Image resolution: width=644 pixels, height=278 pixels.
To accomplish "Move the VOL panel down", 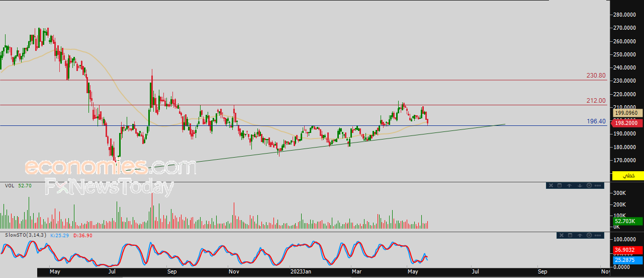I will click(x=580, y=185).
